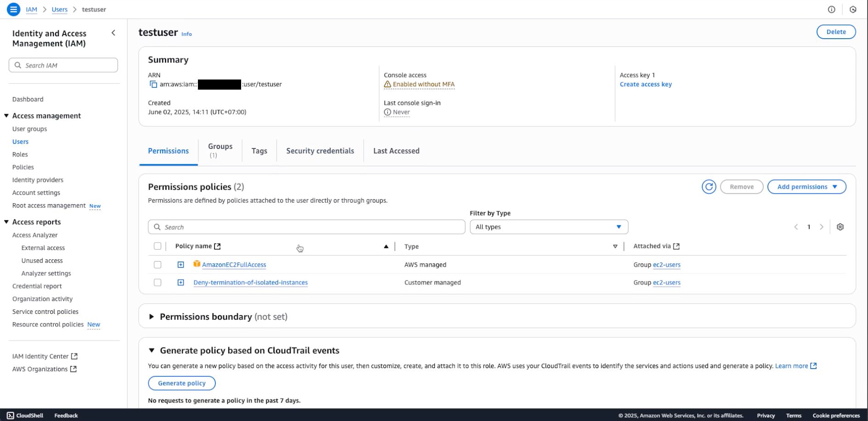Click external link icon beside Attached via
This screenshot has height=421, width=868.
pos(676,246)
